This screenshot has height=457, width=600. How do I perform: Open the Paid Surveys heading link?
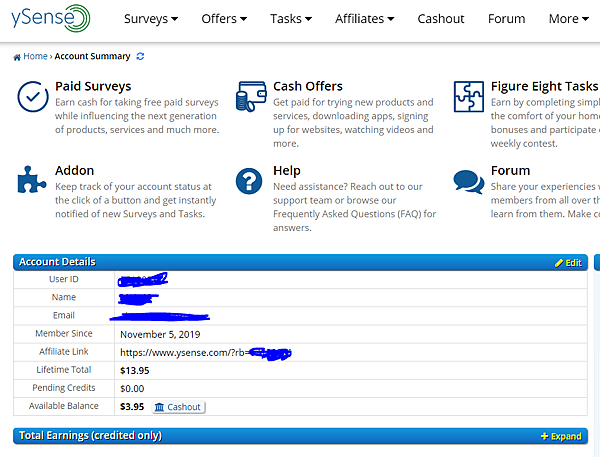tap(93, 86)
